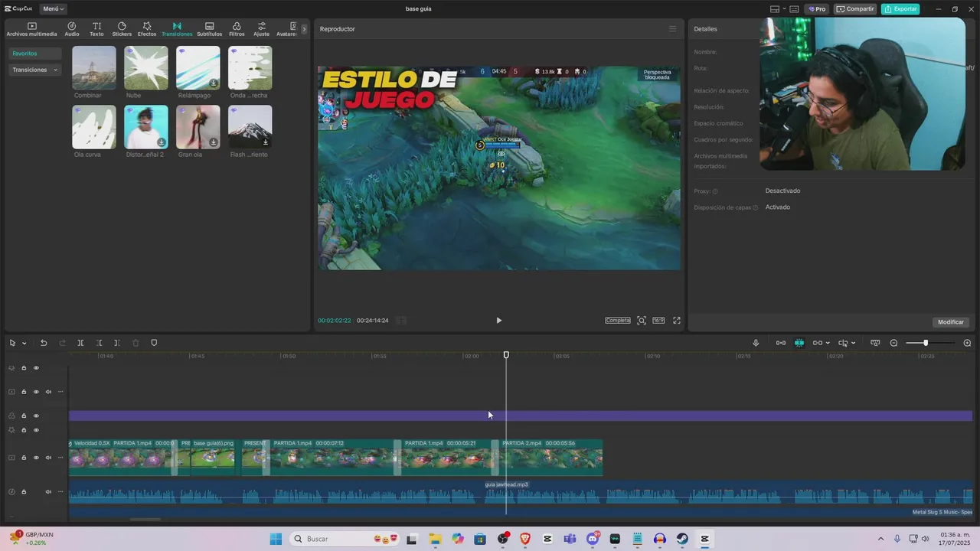The width and height of the screenshot is (980, 551).
Task: Download the Flash transition
Action: click(x=266, y=142)
